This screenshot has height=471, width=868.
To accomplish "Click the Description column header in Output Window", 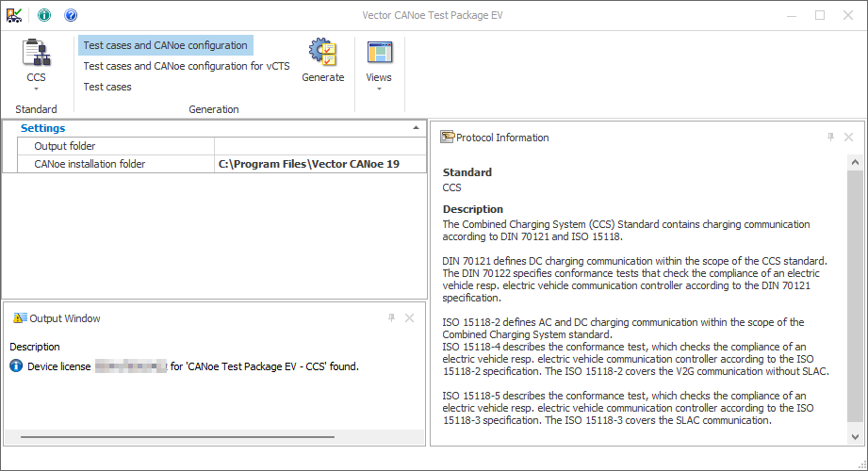I will (x=34, y=347).
